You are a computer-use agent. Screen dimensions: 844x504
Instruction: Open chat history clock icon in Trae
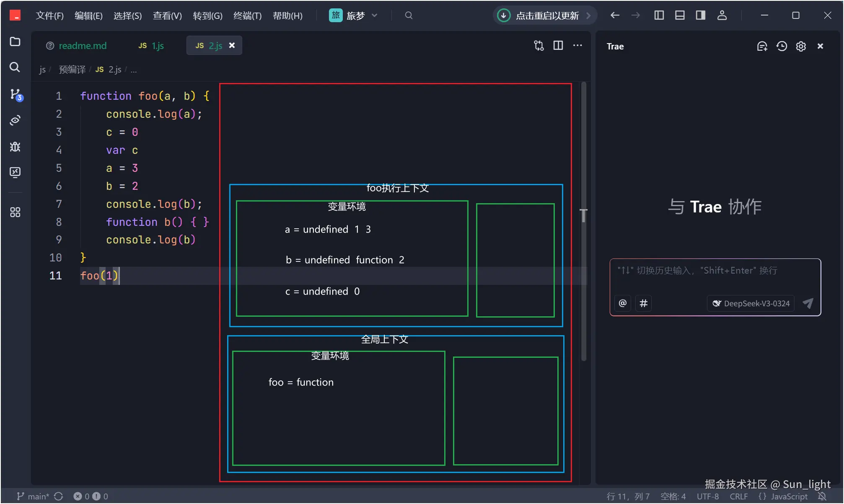[782, 46]
